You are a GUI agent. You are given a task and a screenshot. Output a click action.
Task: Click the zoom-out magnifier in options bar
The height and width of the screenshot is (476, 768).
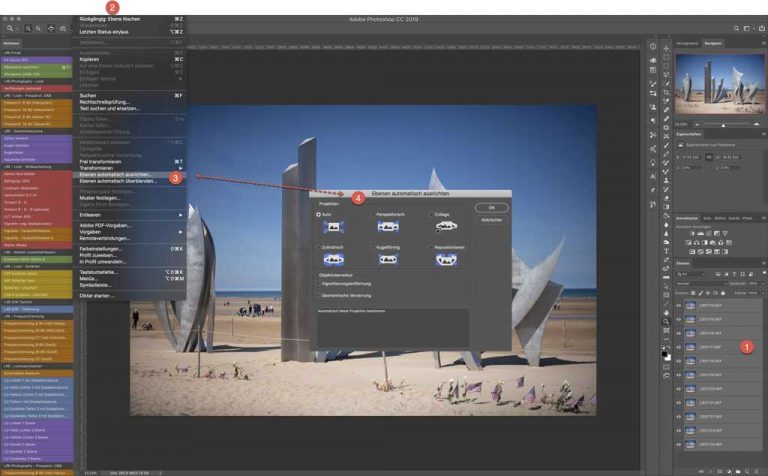pyautogui.click(x=38, y=29)
